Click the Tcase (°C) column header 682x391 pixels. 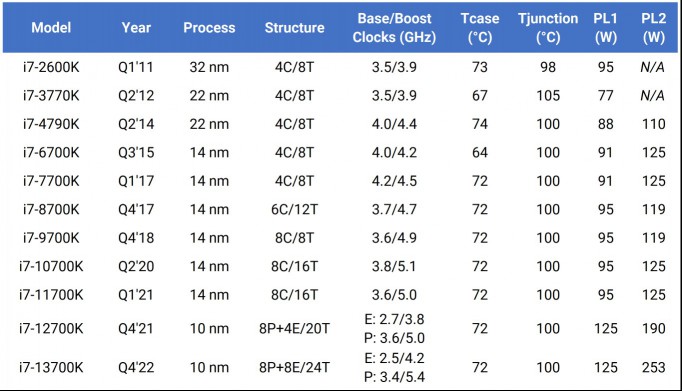coord(480,28)
